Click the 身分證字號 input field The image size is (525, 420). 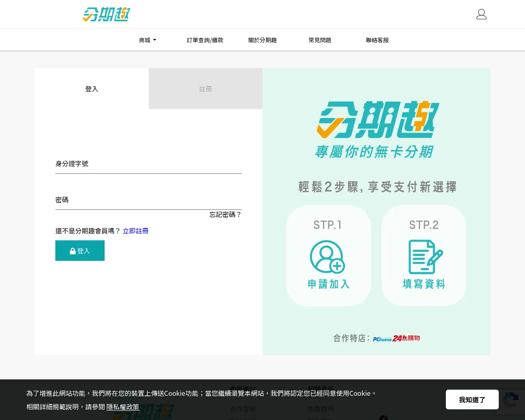[x=148, y=168]
